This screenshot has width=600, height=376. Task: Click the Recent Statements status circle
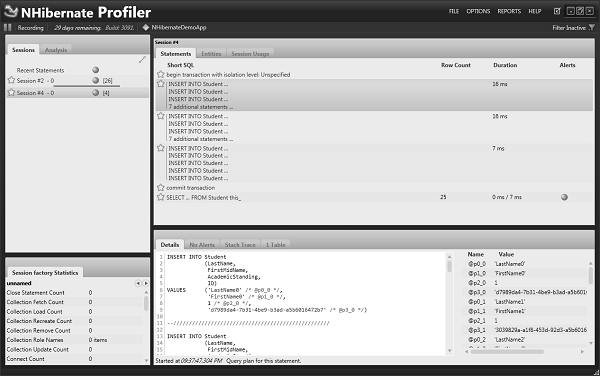[96, 70]
